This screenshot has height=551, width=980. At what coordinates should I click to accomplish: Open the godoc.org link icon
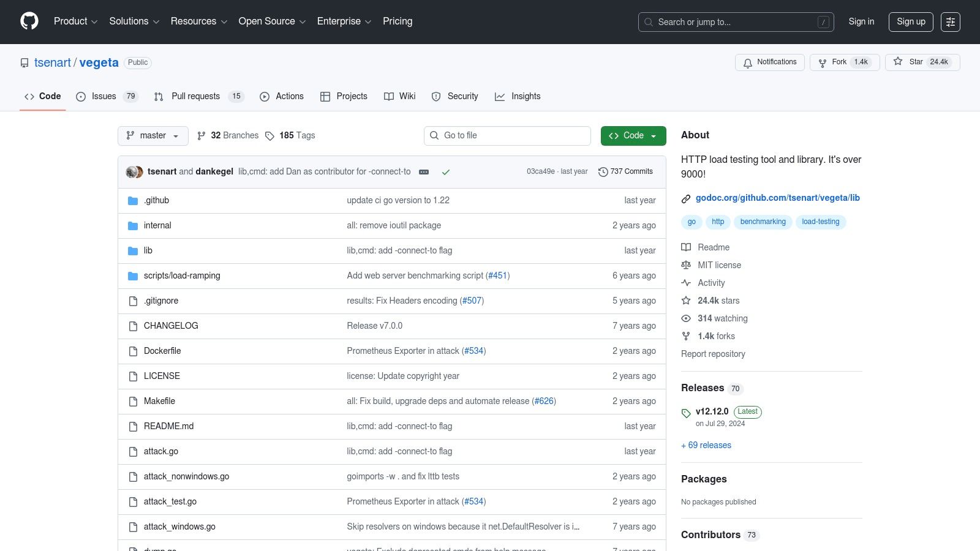pos(685,198)
